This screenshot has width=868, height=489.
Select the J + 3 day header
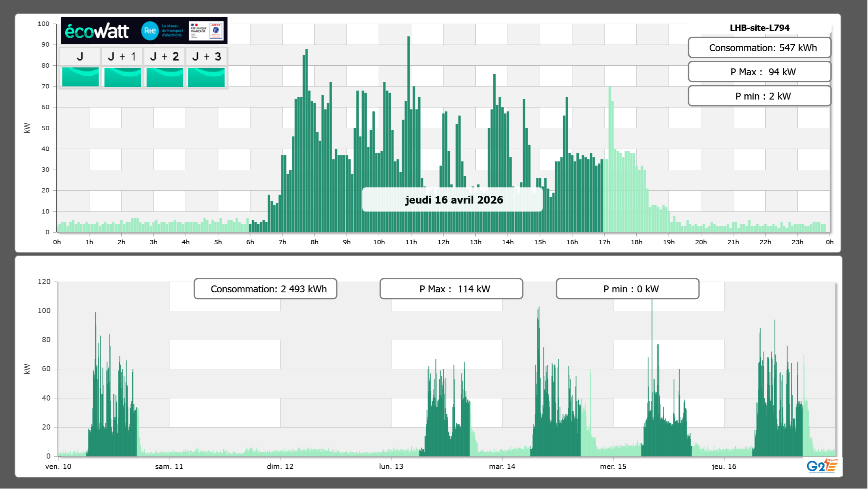tap(206, 57)
